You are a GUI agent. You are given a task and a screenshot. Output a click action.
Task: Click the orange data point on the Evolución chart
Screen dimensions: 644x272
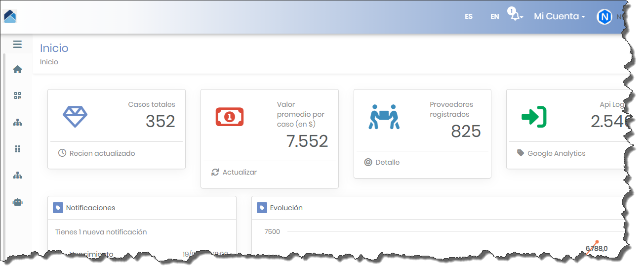coord(597,242)
